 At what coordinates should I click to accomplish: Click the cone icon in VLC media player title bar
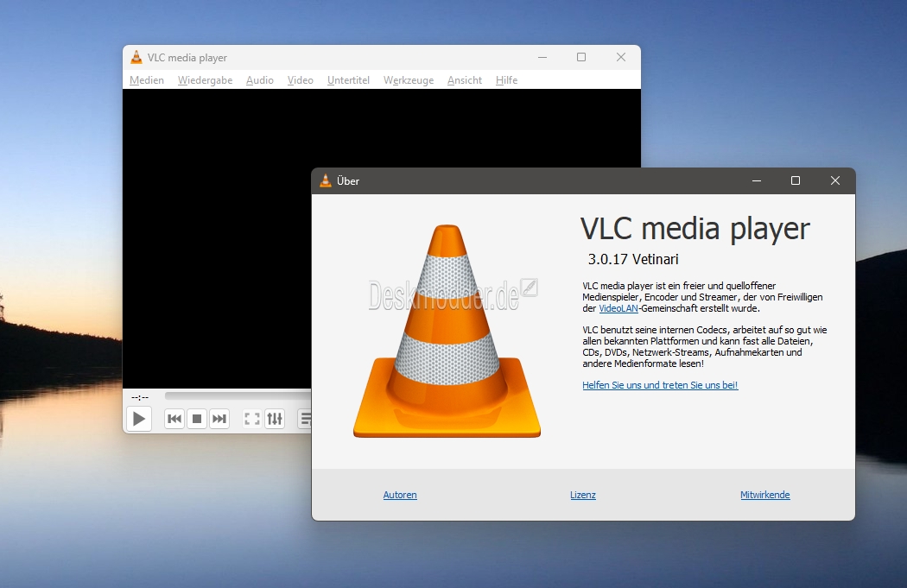click(x=136, y=57)
